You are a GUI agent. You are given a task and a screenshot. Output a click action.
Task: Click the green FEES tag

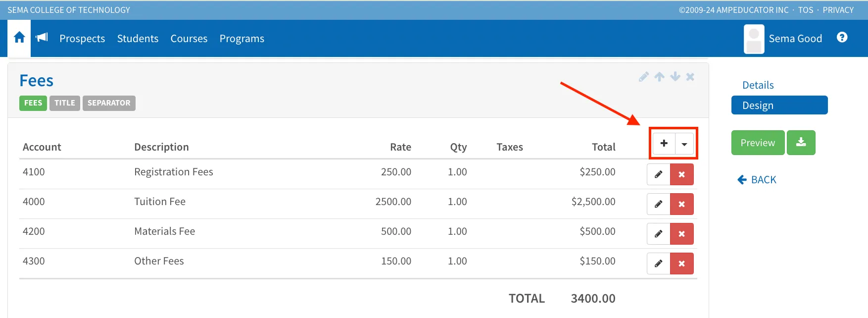coord(33,103)
